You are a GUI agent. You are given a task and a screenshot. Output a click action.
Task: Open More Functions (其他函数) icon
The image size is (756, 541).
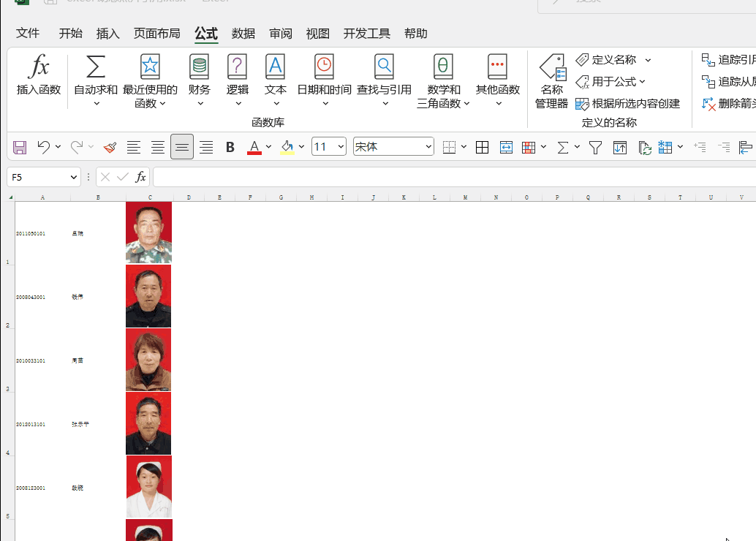pos(497,66)
